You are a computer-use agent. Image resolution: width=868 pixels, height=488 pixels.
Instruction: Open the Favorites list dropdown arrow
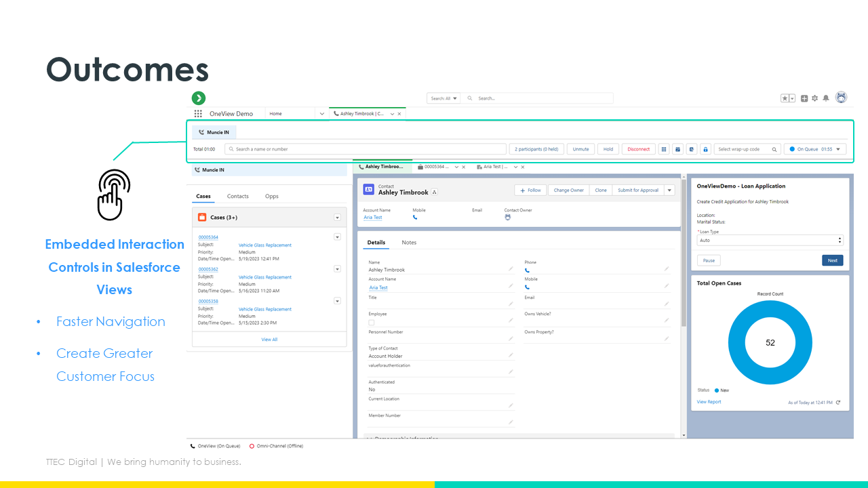(792, 98)
